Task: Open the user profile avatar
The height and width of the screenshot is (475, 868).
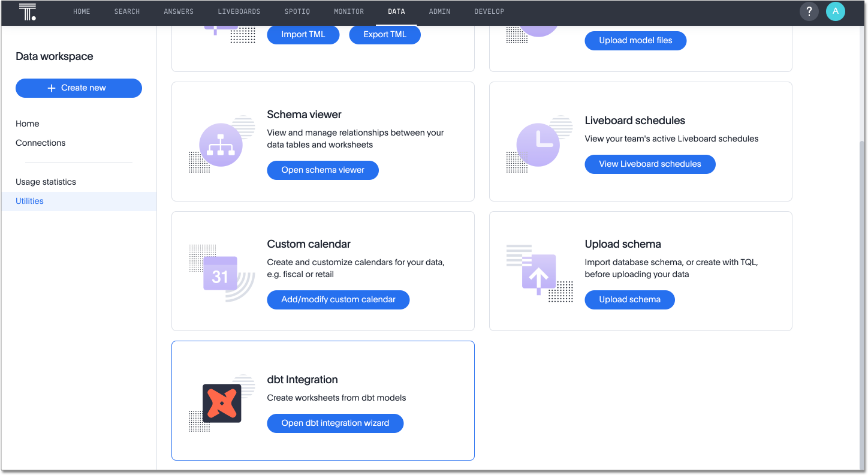Action: pos(835,11)
